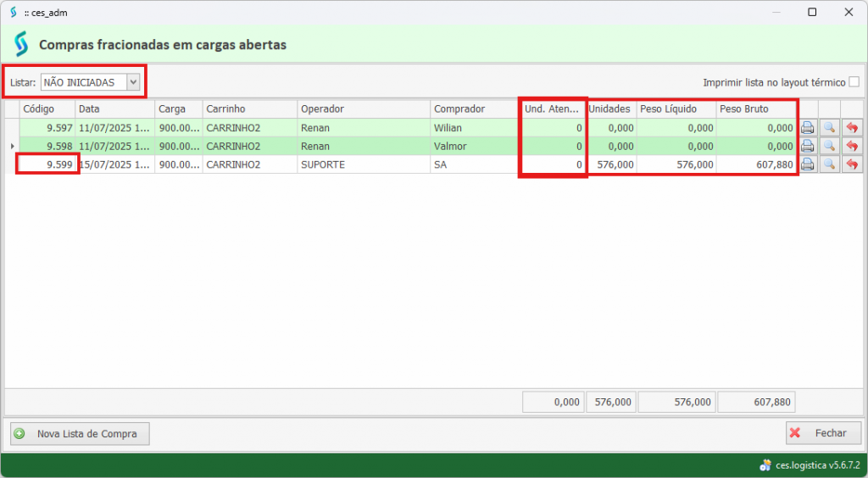This screenshot has width=868, height=478.
Task: Print the purchase list 9.598
Action: [x=808, y=146]
